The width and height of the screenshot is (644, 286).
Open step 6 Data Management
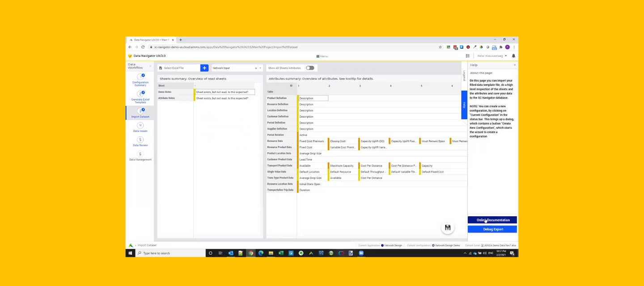(x=140, y=156)
